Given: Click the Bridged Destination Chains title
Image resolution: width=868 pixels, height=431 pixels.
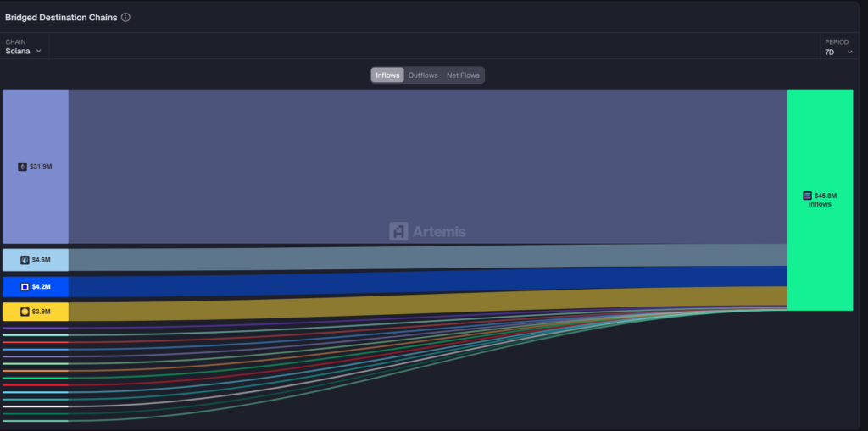Looking at the screenshot, I should pos(61,17).
